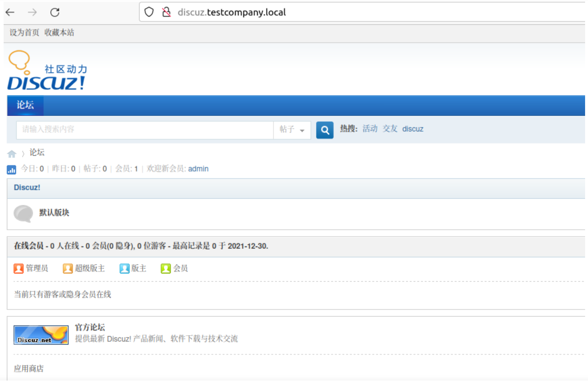Click the 版主 blue user icon
This screenshot has width=588, height=382.
[x=125, y=268]
